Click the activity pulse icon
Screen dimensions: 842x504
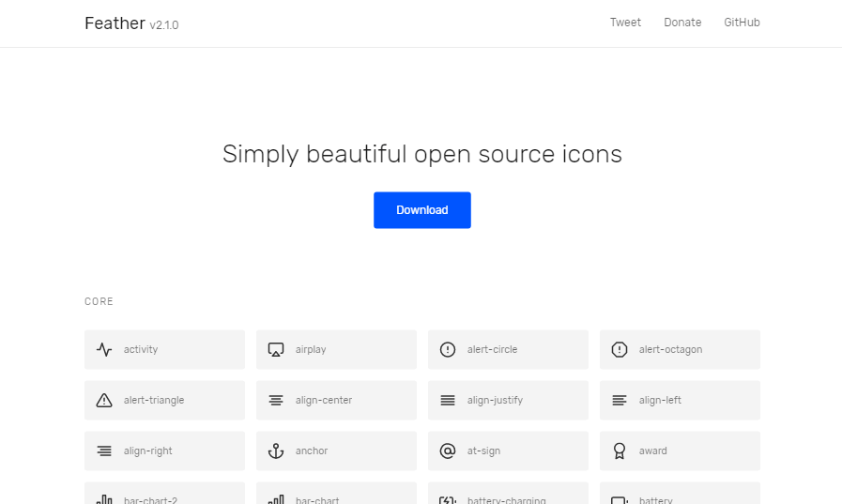[104, 349]
